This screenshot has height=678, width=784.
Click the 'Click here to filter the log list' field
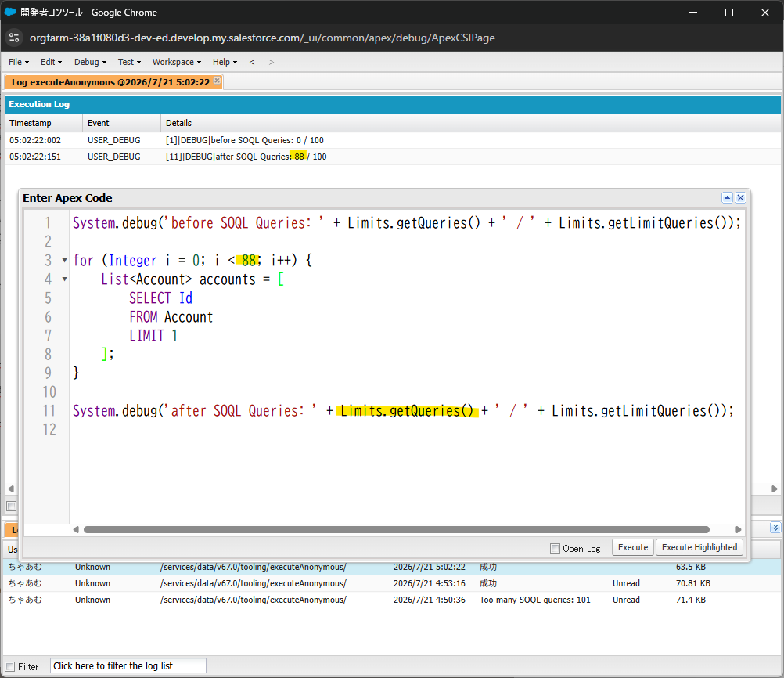coord(128,666)
